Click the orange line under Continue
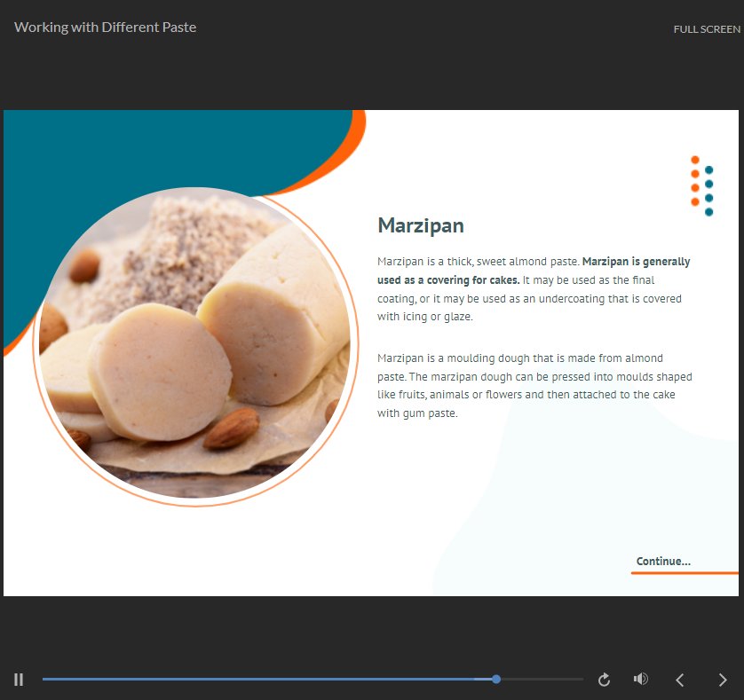The height and width of the screenshot is (700, 744). [684, 573]
